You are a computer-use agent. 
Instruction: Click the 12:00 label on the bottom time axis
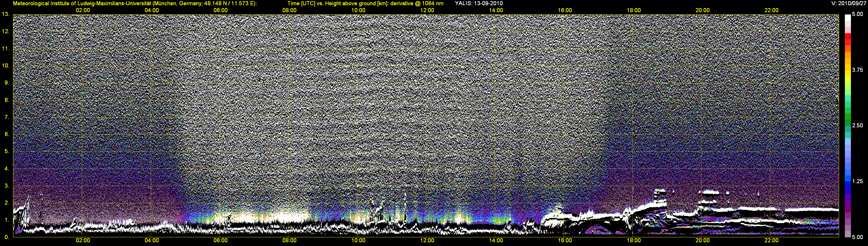click(x=427, y=241)
